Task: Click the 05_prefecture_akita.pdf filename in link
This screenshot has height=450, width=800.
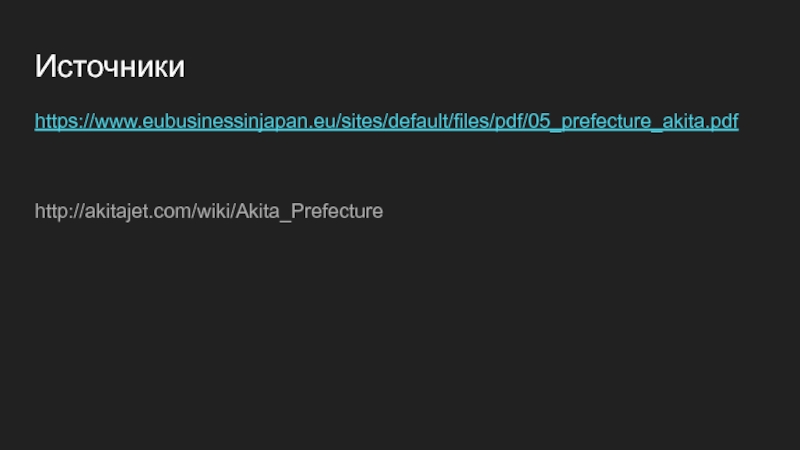Action: 633,121
